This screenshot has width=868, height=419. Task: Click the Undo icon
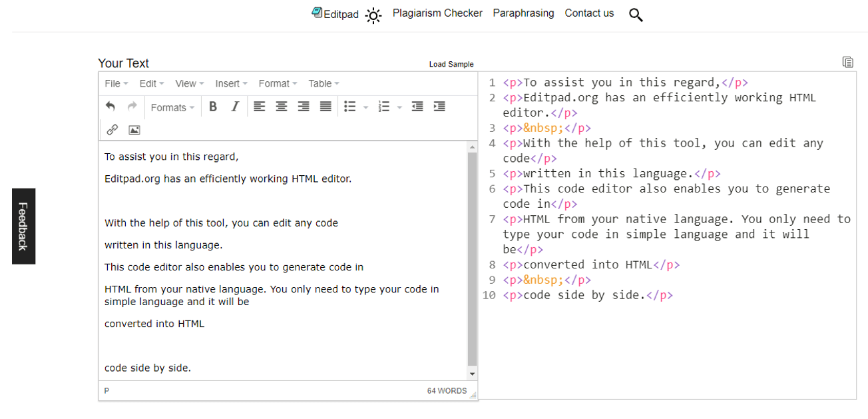tap(110, 107)
